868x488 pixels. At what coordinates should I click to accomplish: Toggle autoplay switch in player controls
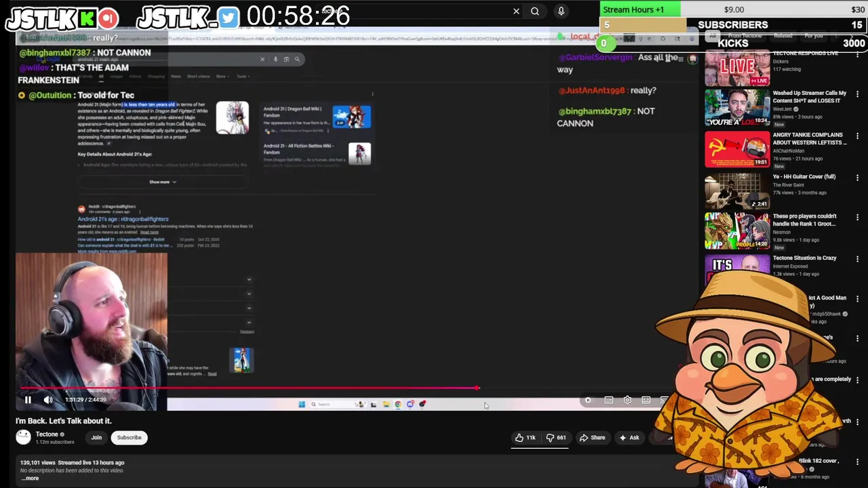pos(588,401)
